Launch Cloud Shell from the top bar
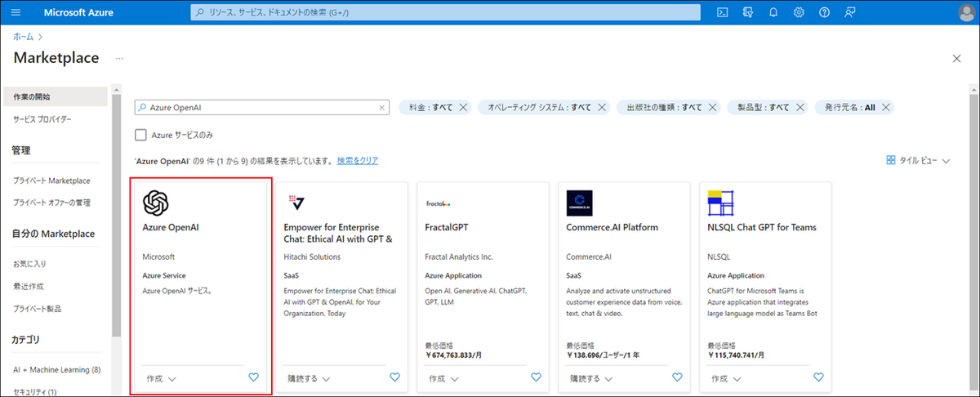This screenshot has height=397, width=980. click(x=722, y=12)
